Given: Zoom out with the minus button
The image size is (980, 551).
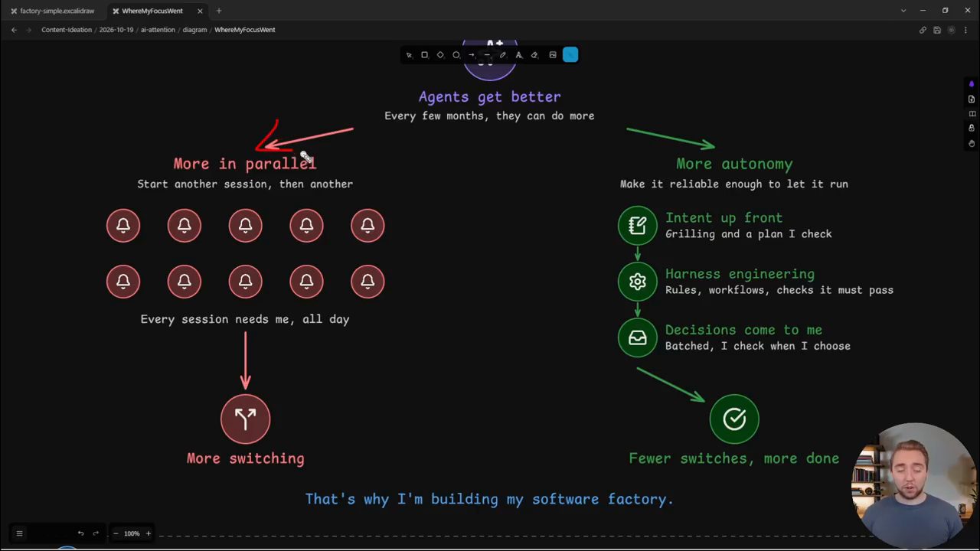Looking at the screenshot, I should 116,533.
